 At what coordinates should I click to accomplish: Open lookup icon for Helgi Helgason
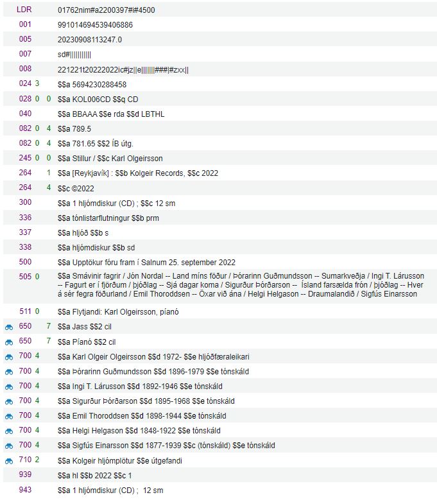(9, 431)
